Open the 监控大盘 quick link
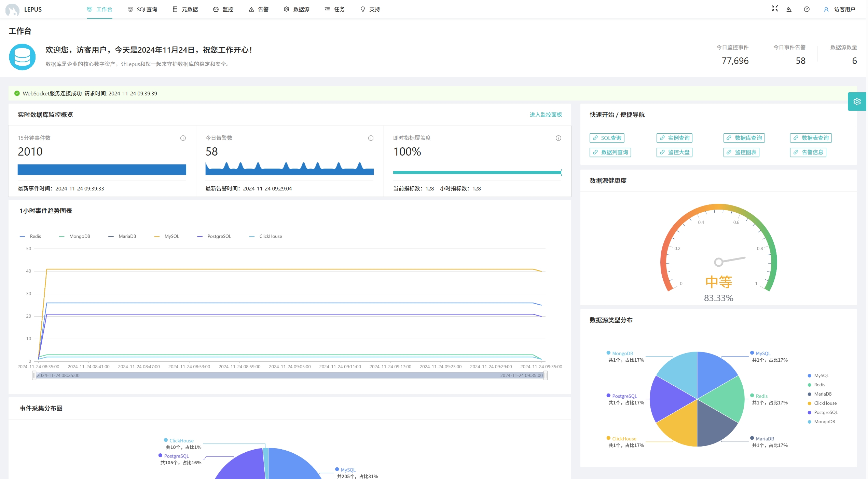The width and height of the screenshot is (868, 479). coord(674,152)
